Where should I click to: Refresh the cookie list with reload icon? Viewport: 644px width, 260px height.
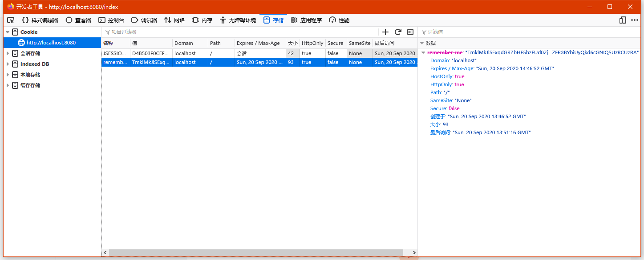coord(398,32)
